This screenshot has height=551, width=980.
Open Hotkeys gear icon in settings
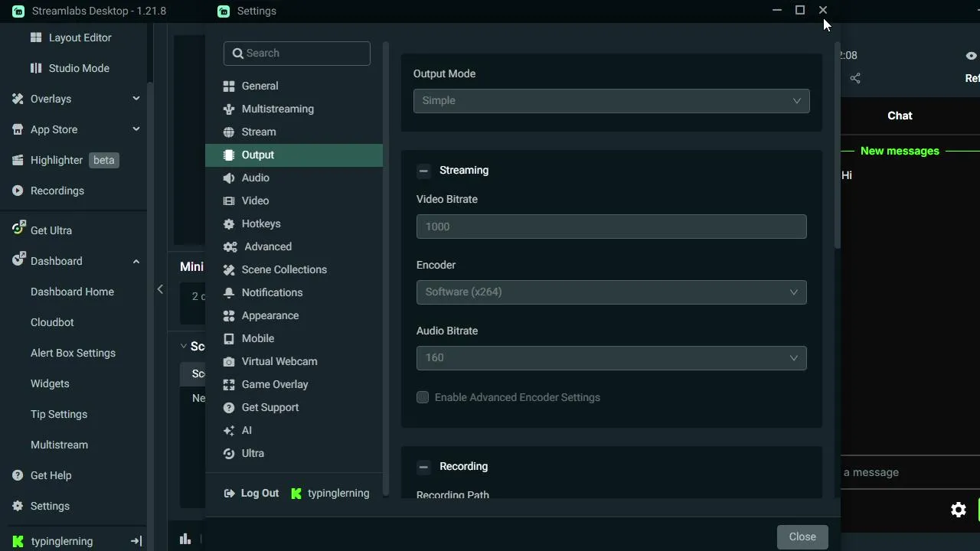229,223
